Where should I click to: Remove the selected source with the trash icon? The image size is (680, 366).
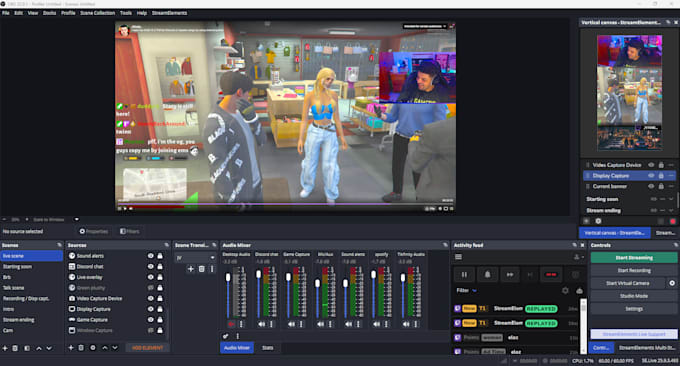81,348
